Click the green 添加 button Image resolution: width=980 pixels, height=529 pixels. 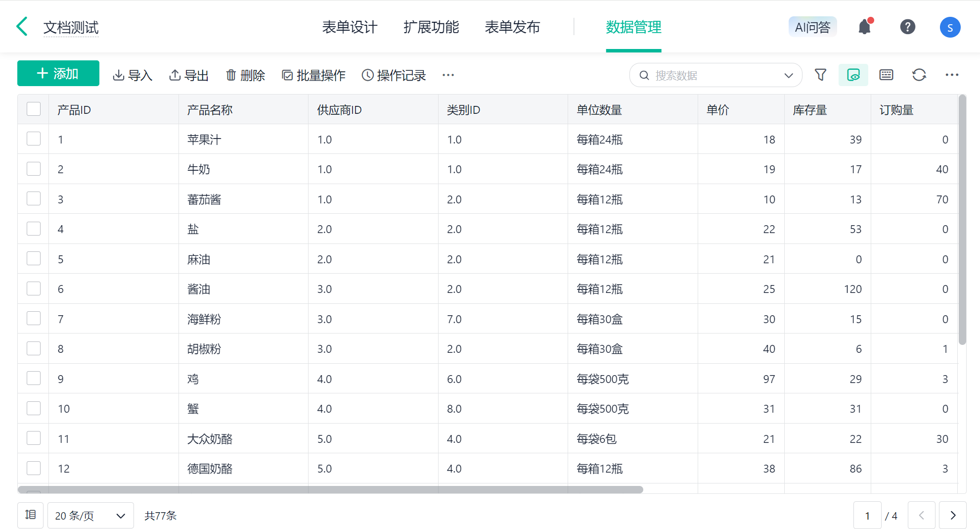tap(58, 73)
